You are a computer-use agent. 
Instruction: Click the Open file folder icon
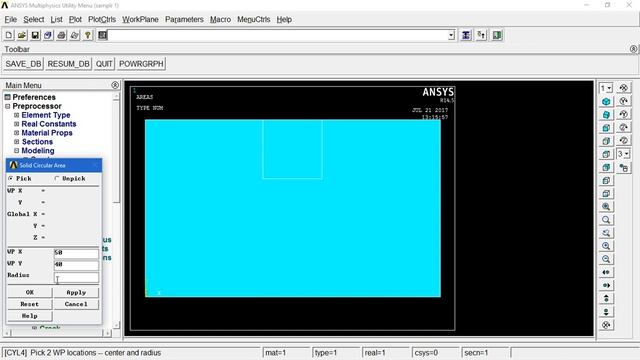(22, 35)
